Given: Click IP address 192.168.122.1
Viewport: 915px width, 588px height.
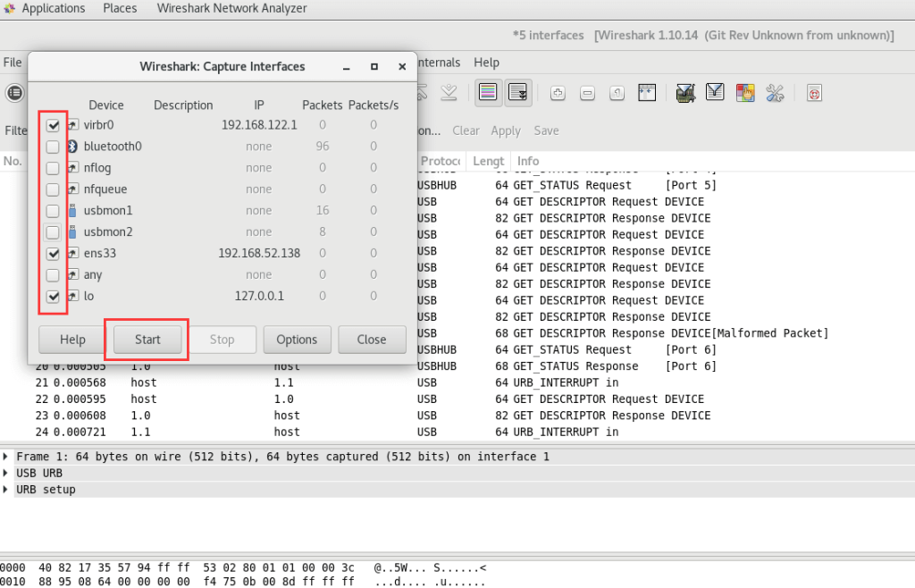Looking at the screenshot, I should pyautogui.click(x=259, y=125).
